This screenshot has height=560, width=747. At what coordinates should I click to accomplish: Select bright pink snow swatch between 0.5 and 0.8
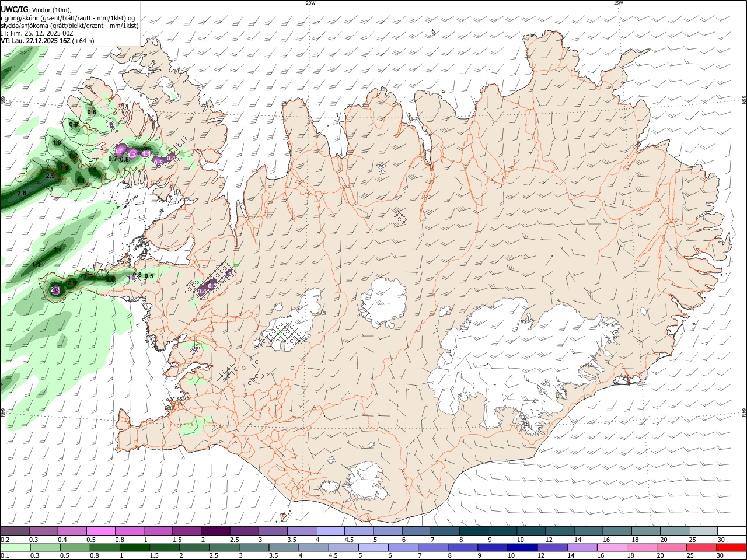[100, 531]
